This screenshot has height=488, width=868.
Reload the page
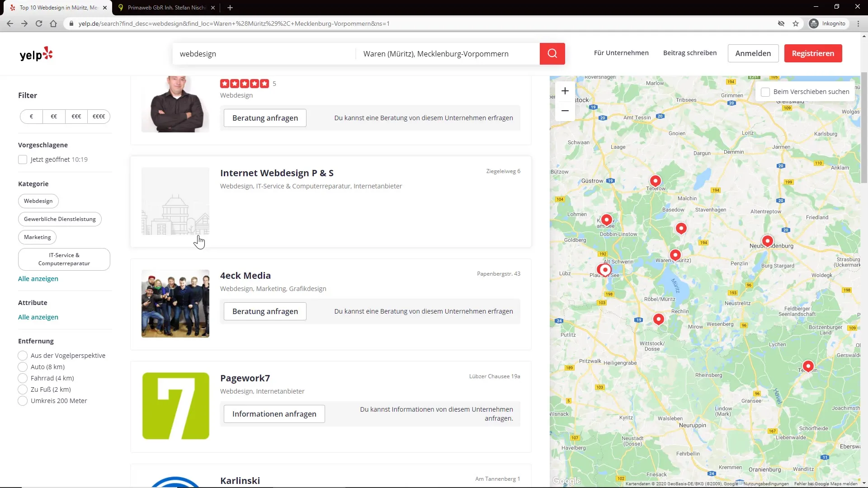[x=39, y=23]
